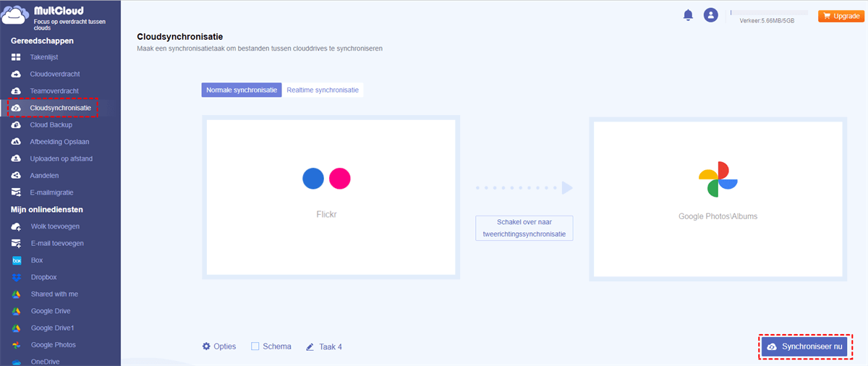This screenshot has width=868, height=366.
Task: Click the pencil icon beside Taak 4
Action: tap(310, 346)
